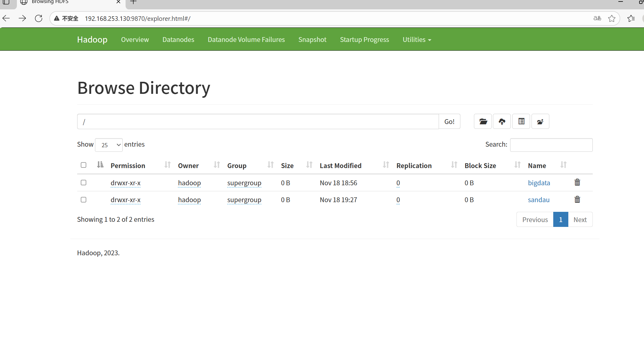Tick the checkbox for sandau row
Image resolution: width=644 pixels, height=347 pixels.
pyautogui.click(x=84, y=200)
